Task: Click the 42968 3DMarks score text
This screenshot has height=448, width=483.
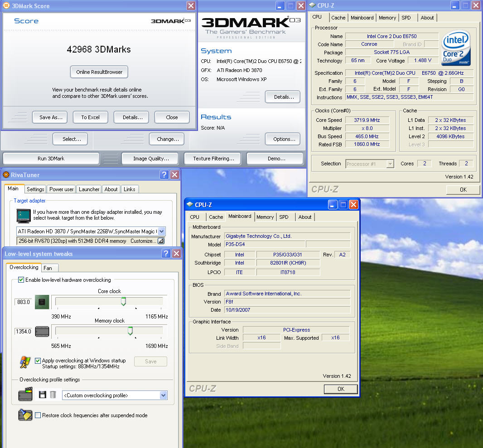Action: [x=99, y=49]
